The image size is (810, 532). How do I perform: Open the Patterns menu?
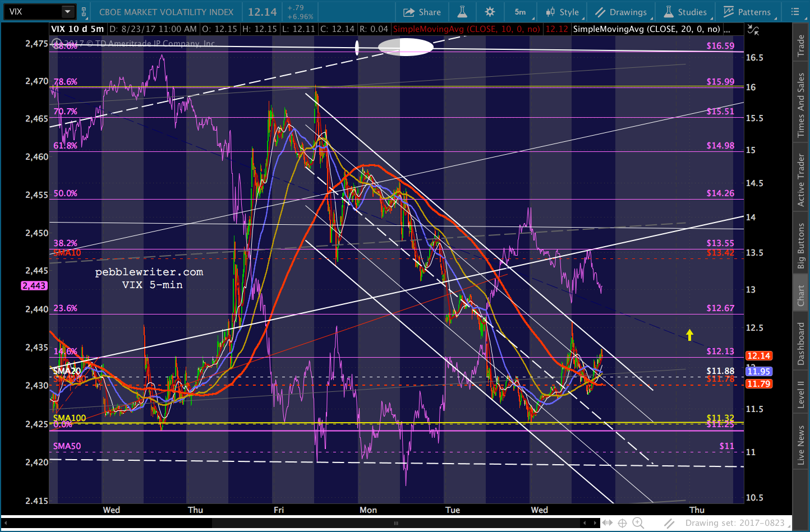[x=747, y=12]
